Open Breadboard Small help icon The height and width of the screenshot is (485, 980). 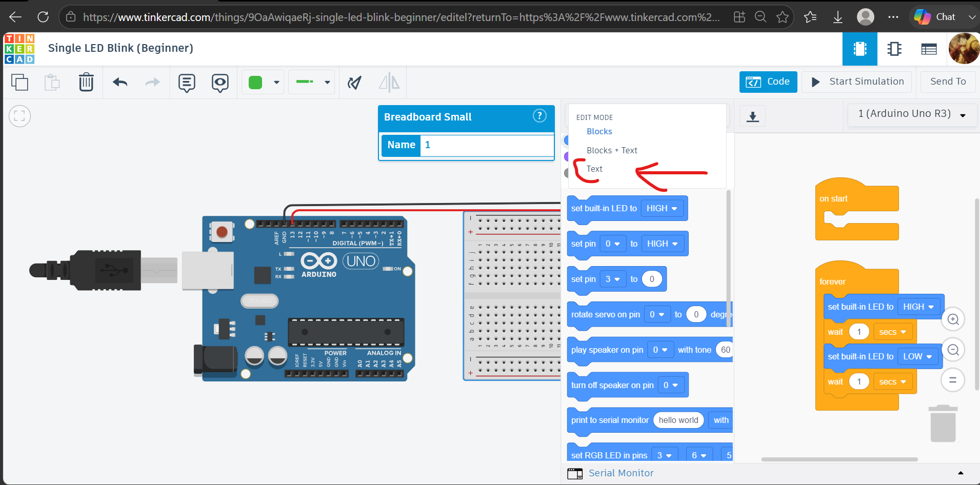pos(539,116)
